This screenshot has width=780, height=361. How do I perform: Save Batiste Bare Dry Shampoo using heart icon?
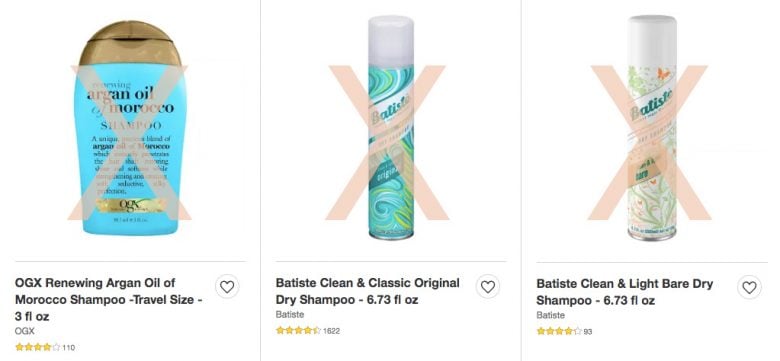(749, 287)
